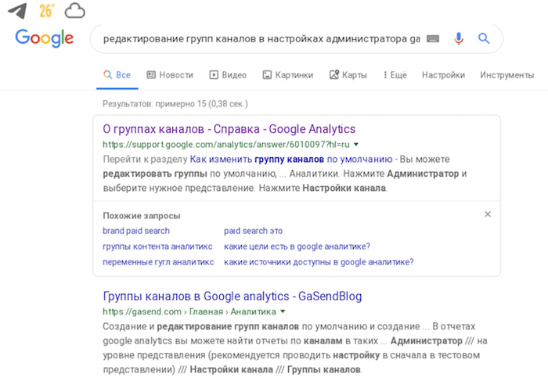Click the Telegram paper plane icon
The height and width of the screenshot is (392, 548).
pyautogui.click(x=17, y=11)
